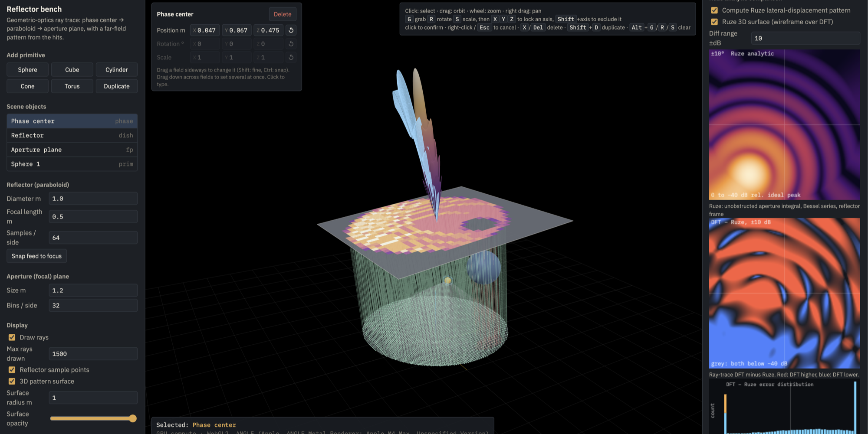Edit the Max rays drawn field
This screenshot has width=868, height=434.
(x=93, y=354)
